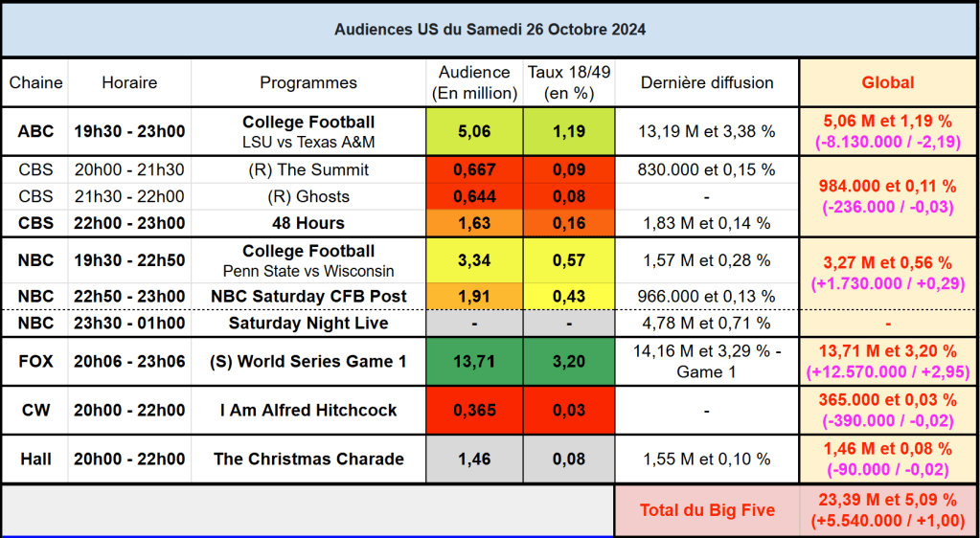Click the '48 Hours' program cell

(308, 224)
